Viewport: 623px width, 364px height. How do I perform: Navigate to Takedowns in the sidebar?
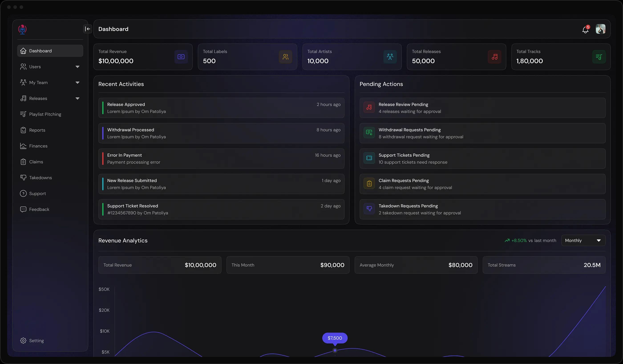[50, 178]
